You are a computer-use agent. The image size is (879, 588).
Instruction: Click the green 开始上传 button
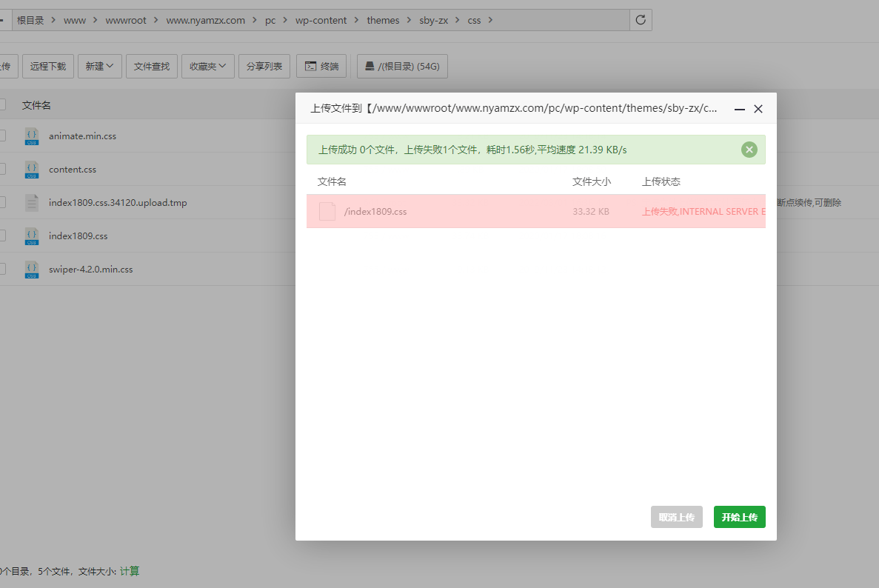pos(740,517)
